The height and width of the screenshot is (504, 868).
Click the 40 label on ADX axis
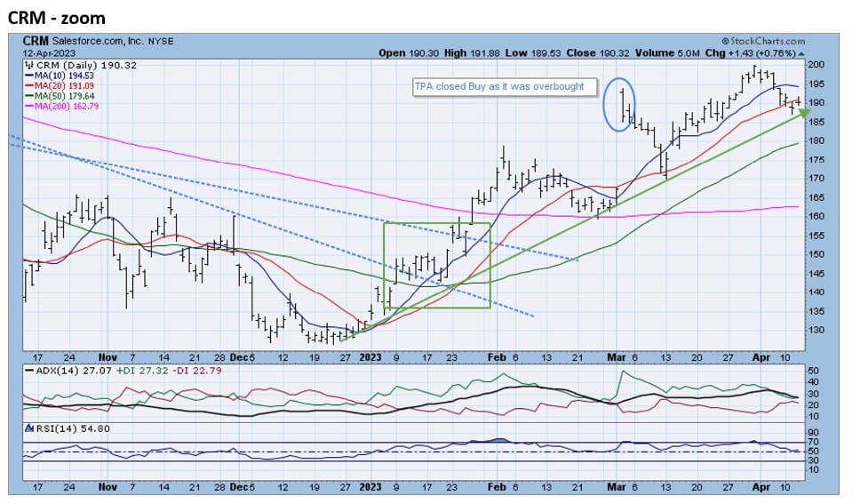814,382
